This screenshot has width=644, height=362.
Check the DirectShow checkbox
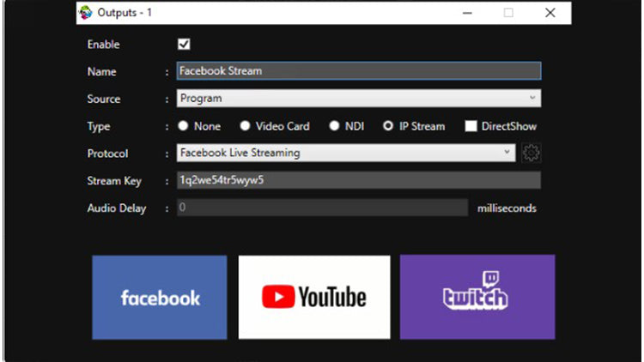(471, 126)
